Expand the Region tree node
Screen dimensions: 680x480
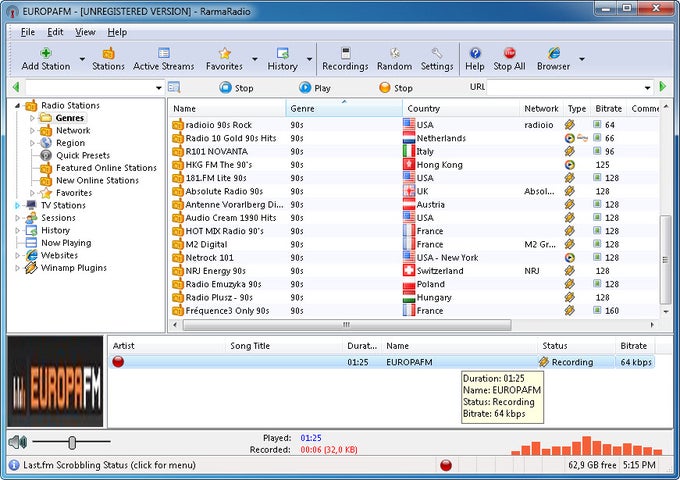click(x=32, y=143)
